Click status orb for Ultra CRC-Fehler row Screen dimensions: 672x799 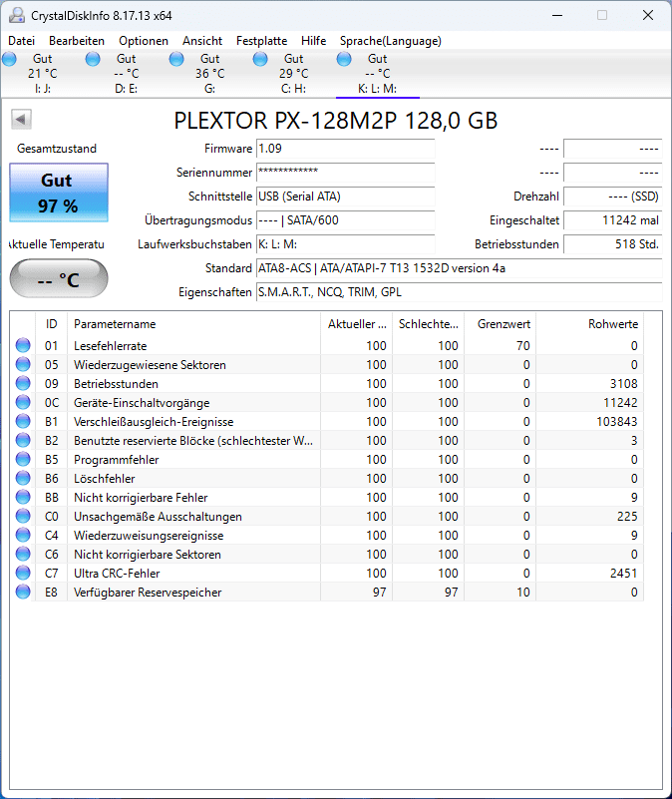(23, 573)
